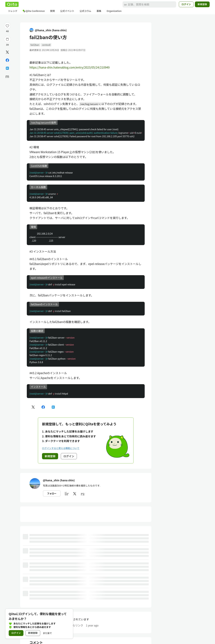Click the Facebook icon below the article

click(43, 407)
